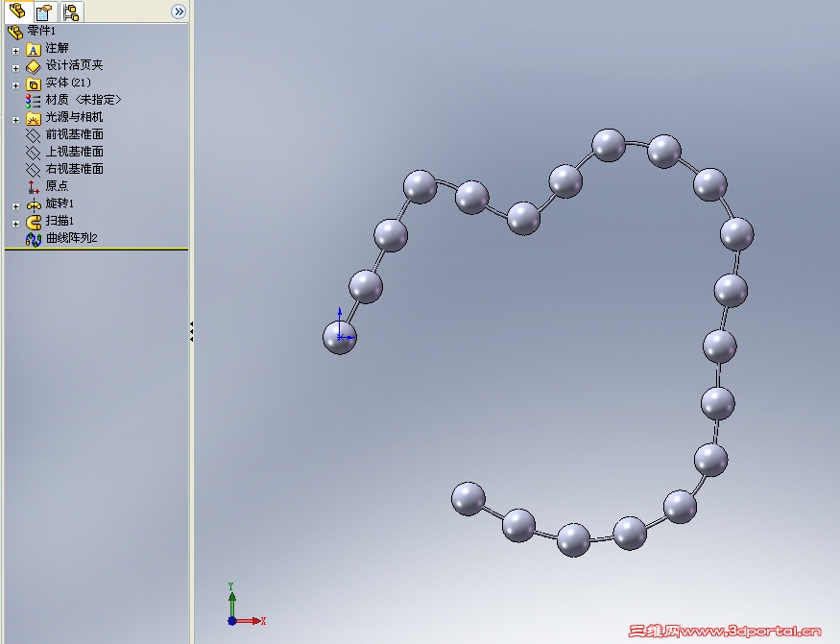Expand the panel with the double-chevron button
840x644 pixels.
tap(179, 12)
